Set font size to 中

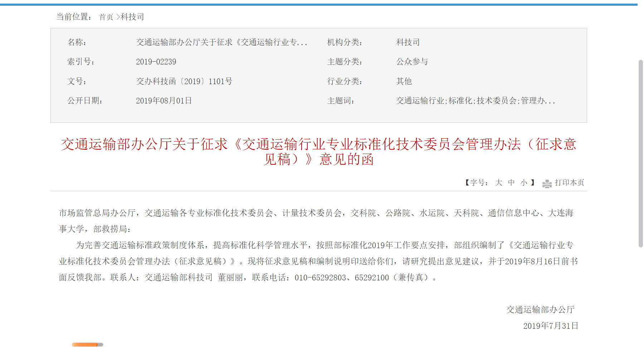(512, 183)
